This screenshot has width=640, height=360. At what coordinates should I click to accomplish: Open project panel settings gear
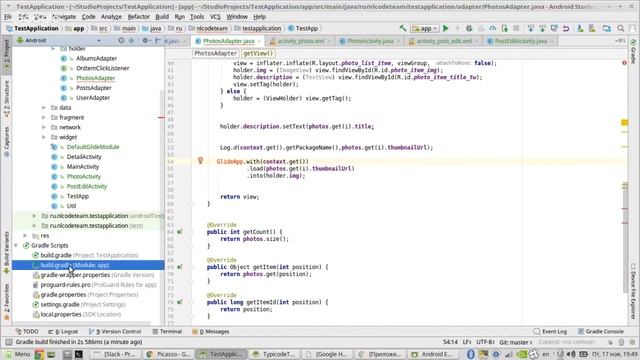point(145,40)
